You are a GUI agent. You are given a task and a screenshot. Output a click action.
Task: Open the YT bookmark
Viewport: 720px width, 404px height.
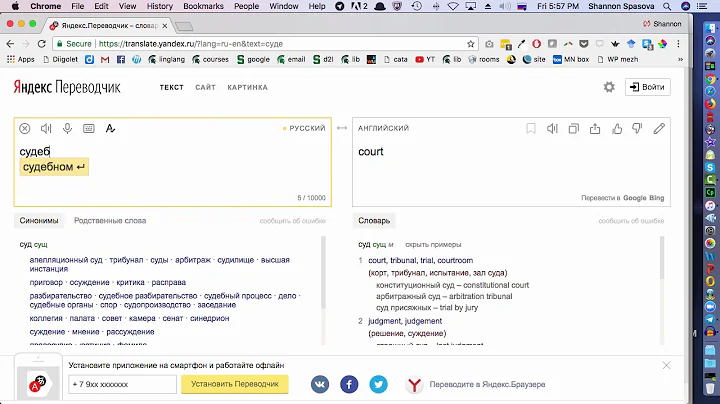pos(425,59)
